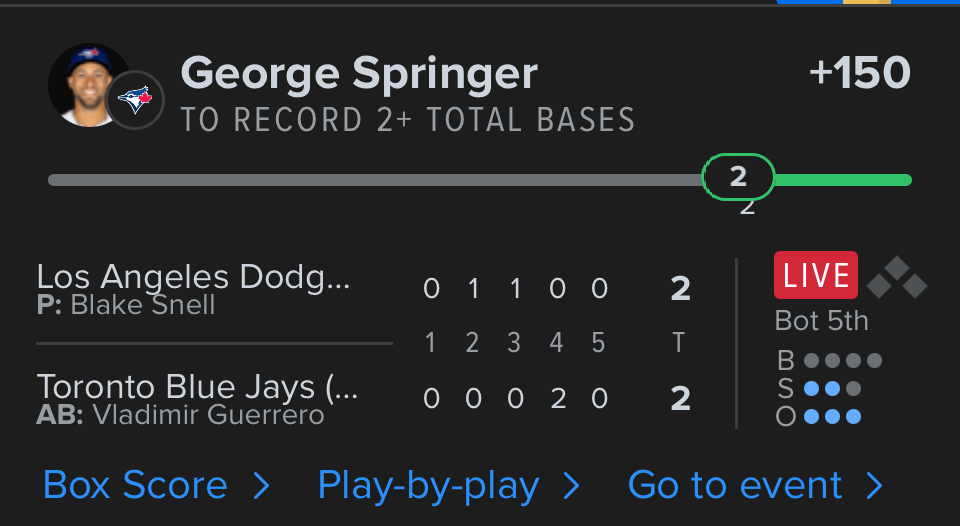Select the Go to event link
The height and width of the screenshot is (526, 960).
pyautogui.click(x=735, y=486)
